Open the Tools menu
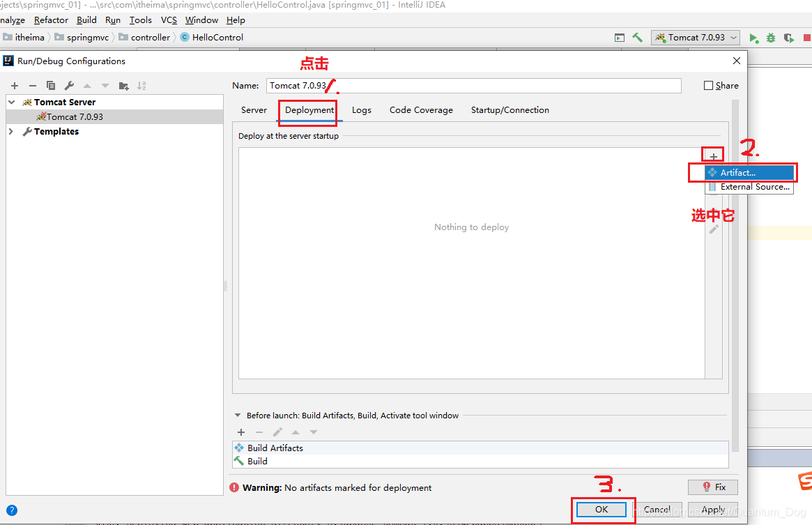 click(140, 20)
